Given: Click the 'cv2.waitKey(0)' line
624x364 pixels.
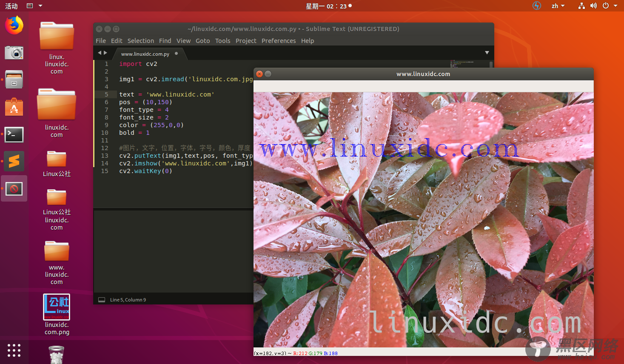Looking at the screenshot, I should click(145, 171).
